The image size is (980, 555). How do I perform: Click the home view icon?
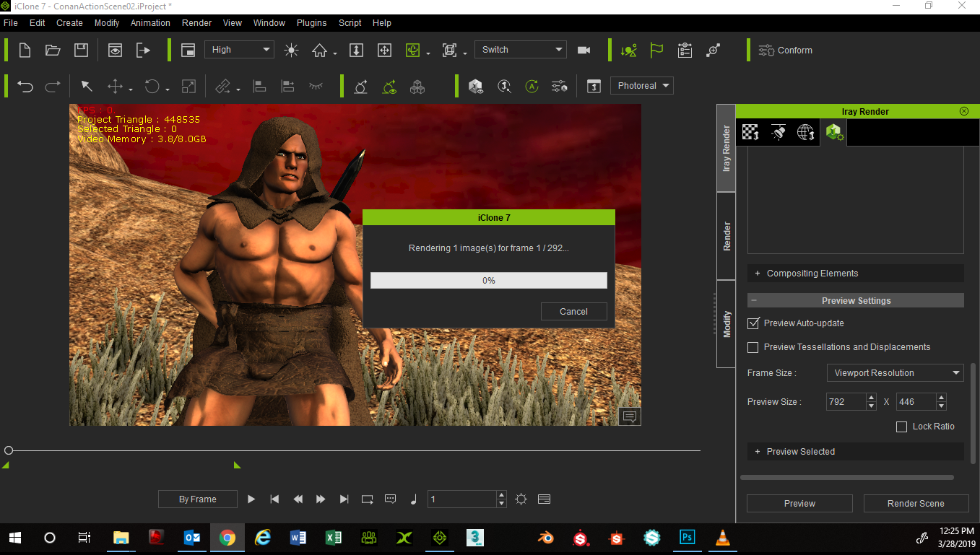click(320, 50)
